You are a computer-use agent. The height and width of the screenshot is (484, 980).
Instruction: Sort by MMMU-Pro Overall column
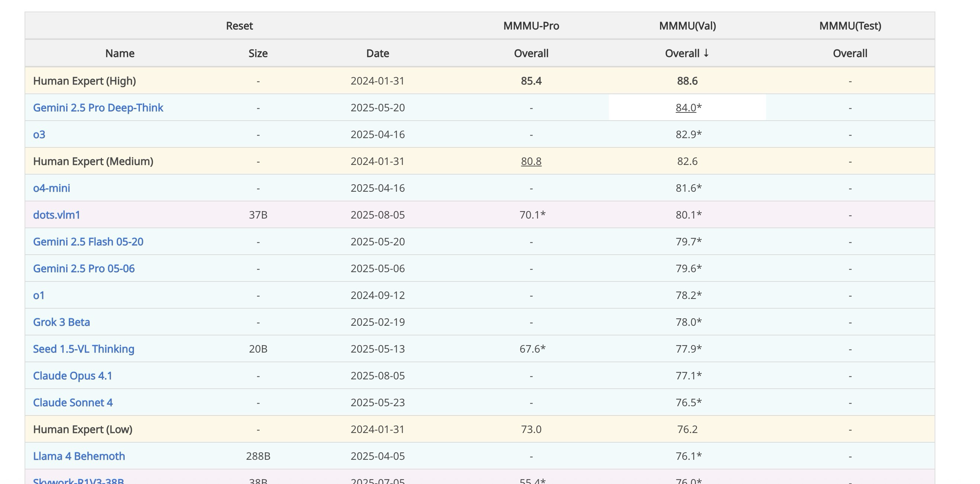[x=531, y=53]
